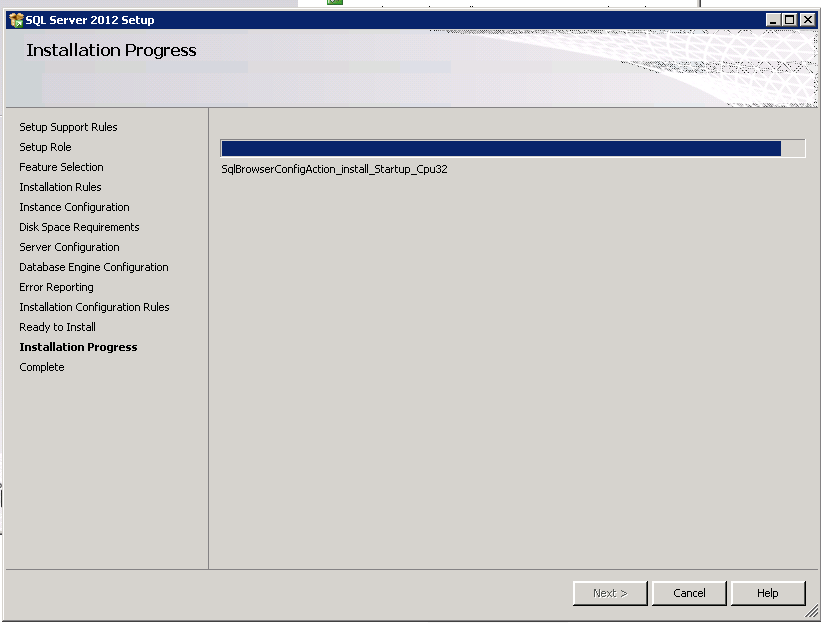Viewport: 821px width, 623px height.
Task: Select the Installation Configuration Rules step
Action: point(94,307)
